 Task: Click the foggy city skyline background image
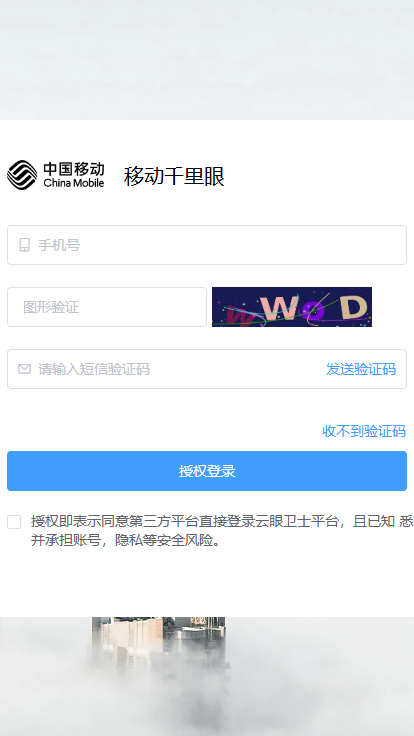coord(207,676)
